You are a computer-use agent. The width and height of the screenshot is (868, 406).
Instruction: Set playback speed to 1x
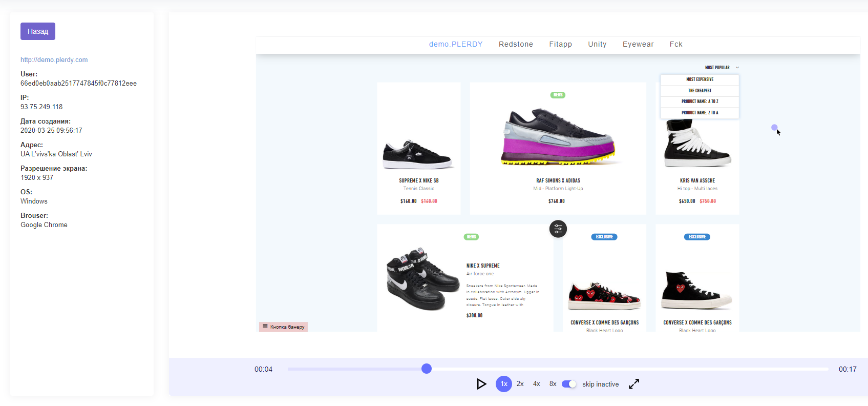pyautogui.click(x=504, y=384)
